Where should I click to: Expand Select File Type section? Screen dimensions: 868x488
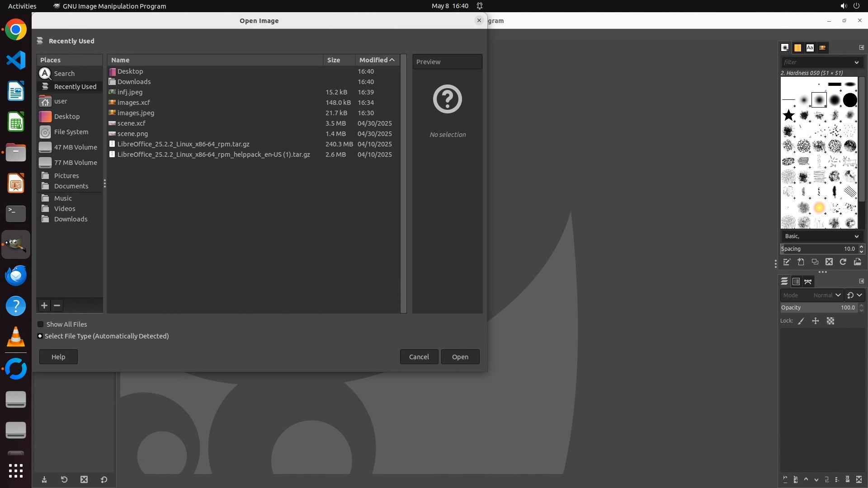point(40,336)
